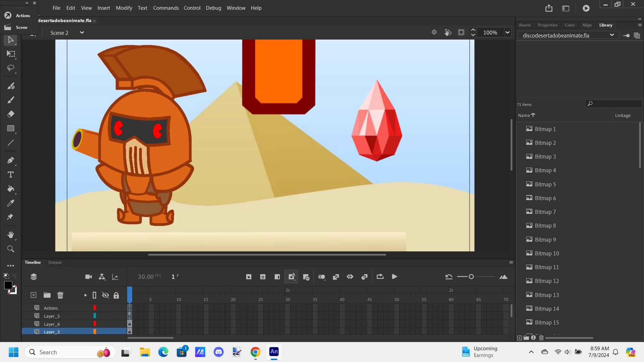644x362 pixels.
Task: Toggle lock all layers icon
Action: point(116,295)
